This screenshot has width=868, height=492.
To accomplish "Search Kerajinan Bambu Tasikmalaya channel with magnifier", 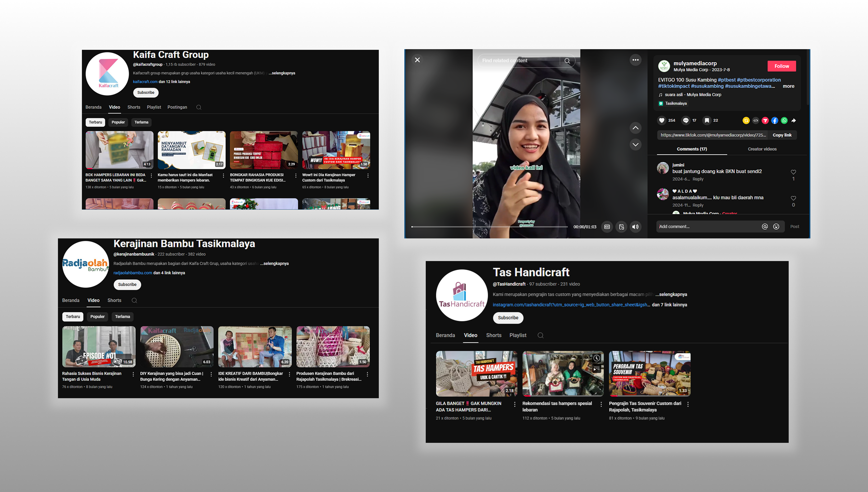I will (134, 301).
